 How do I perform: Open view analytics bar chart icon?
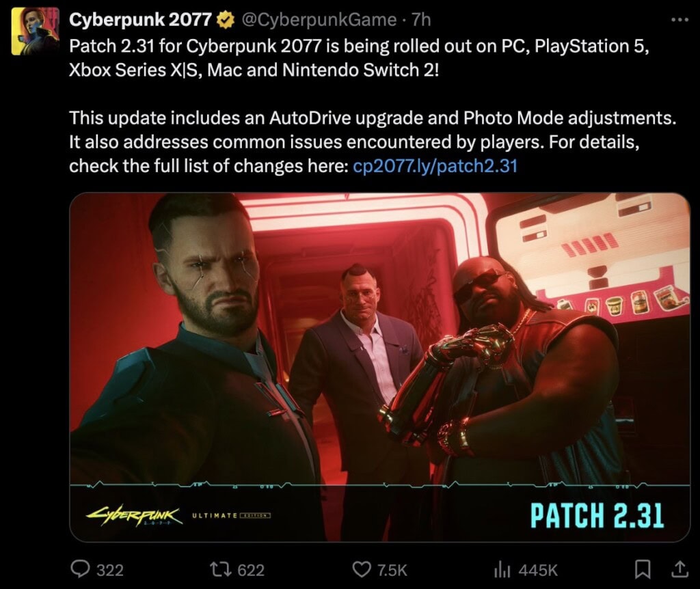[502, 569]
